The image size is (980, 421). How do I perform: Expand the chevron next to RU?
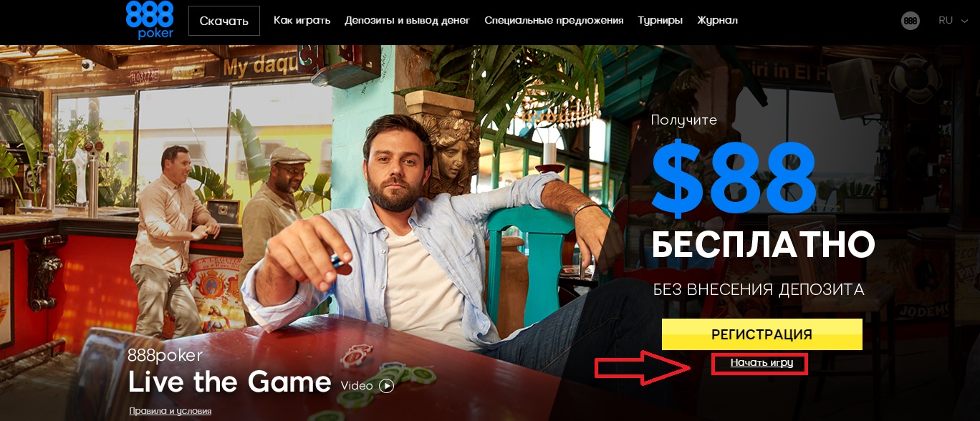pos(965,21)
